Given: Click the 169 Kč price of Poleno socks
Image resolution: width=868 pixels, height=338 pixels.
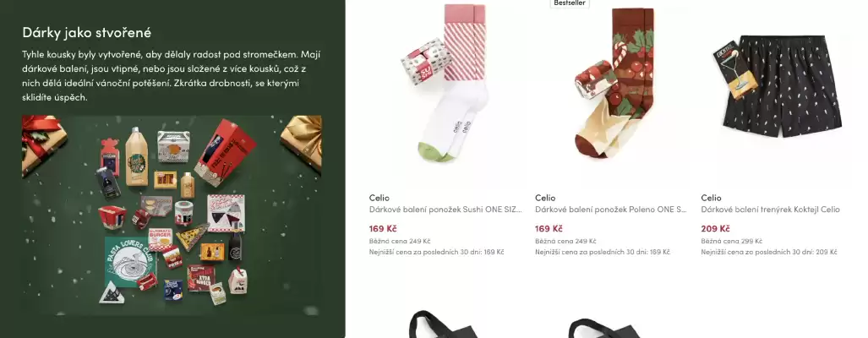Looking at the screenshot, I should click(x=549, y=228).
